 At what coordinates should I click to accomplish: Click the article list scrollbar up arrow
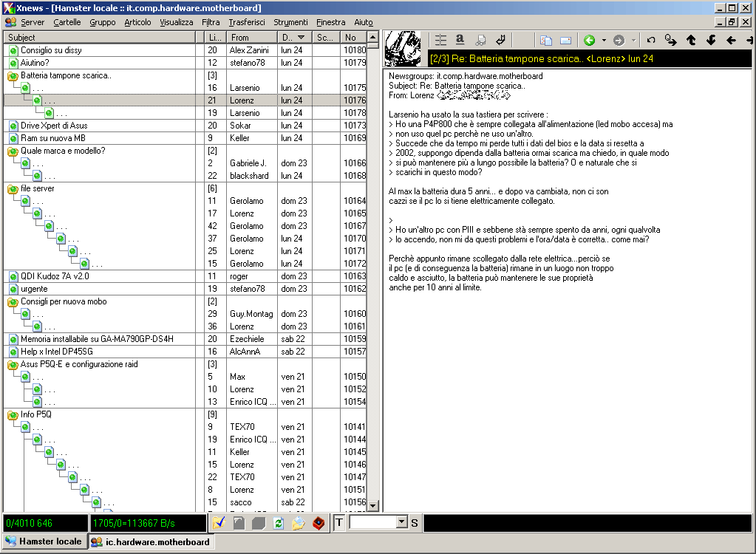[372, 37]
